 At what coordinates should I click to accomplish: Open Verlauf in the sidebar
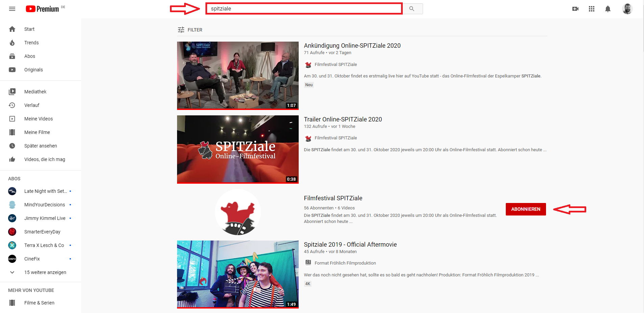pos(41,105)
